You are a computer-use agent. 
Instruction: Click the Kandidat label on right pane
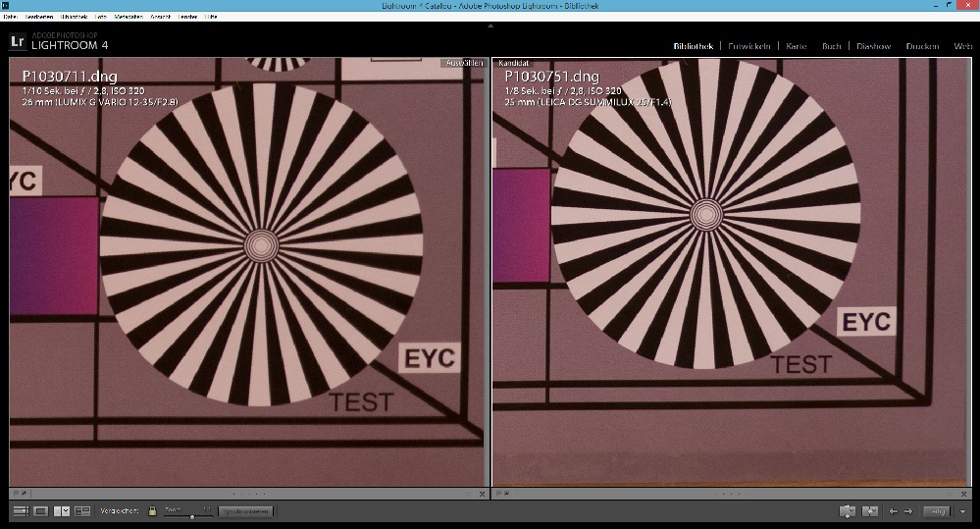514,63
